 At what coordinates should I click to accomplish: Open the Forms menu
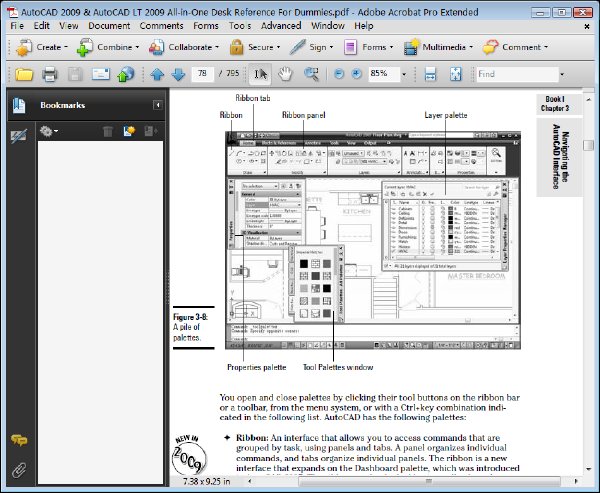pos(205,26)
